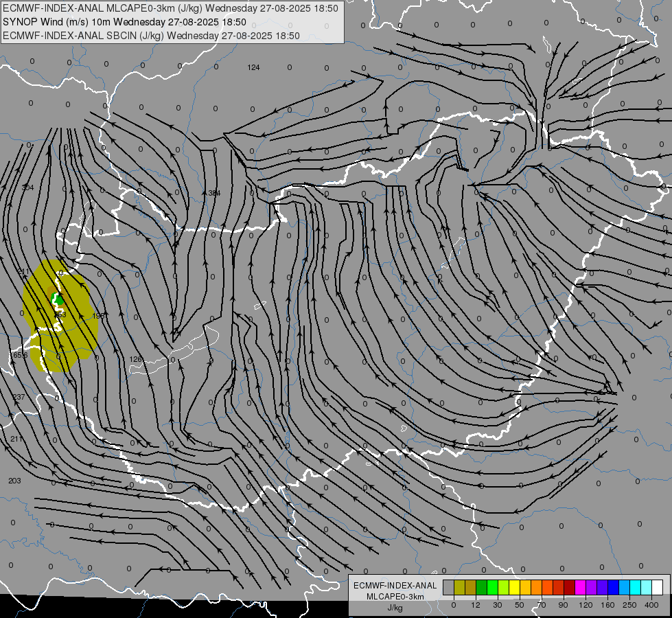672x618 pixels.
Task: Click the legend tick label 70
Action: click(x=542, y=605)
